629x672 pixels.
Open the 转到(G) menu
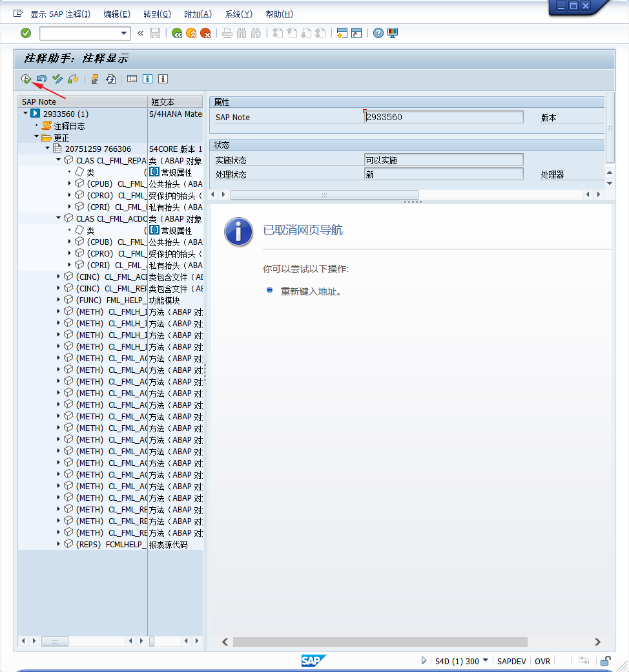157,14
